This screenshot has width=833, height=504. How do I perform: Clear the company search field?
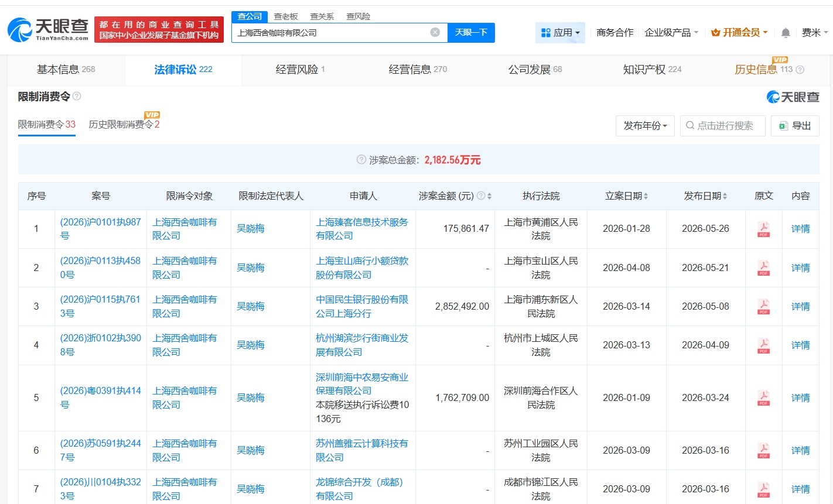[x=435, y=32]
